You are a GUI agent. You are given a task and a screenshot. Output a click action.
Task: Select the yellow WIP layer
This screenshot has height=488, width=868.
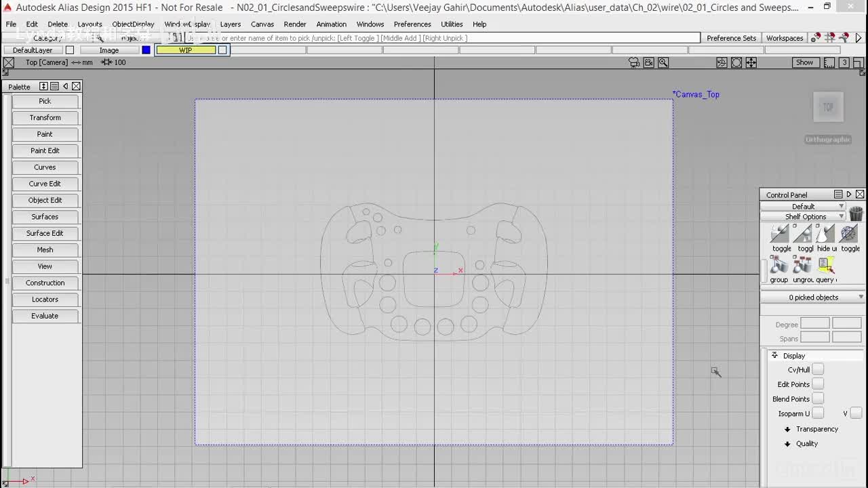(186, 50)
